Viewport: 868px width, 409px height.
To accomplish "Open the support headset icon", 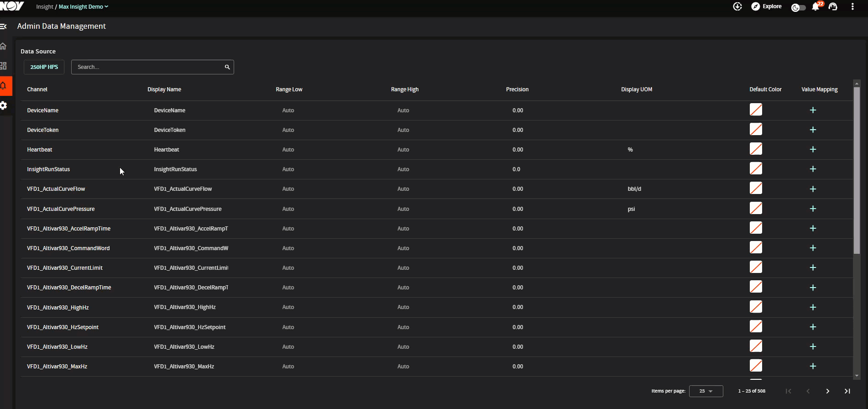I will click(x=833, y=6).
